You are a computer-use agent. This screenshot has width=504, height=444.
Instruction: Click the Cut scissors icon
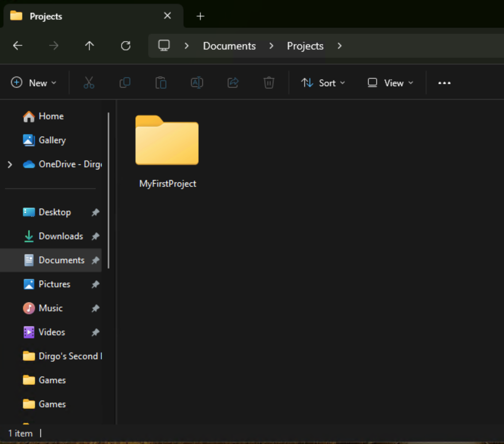coord(89,83)
